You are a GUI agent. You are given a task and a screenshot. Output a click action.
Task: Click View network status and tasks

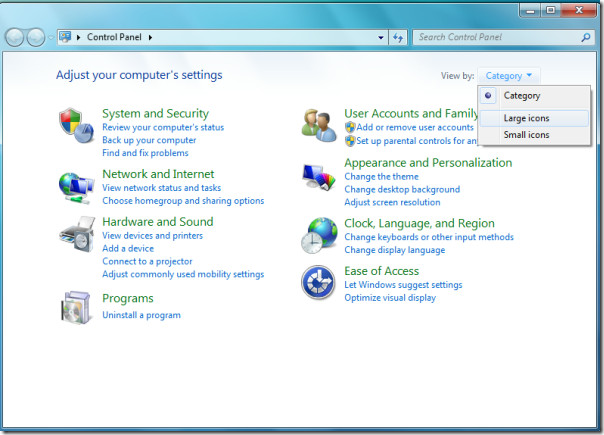point(161,188)
